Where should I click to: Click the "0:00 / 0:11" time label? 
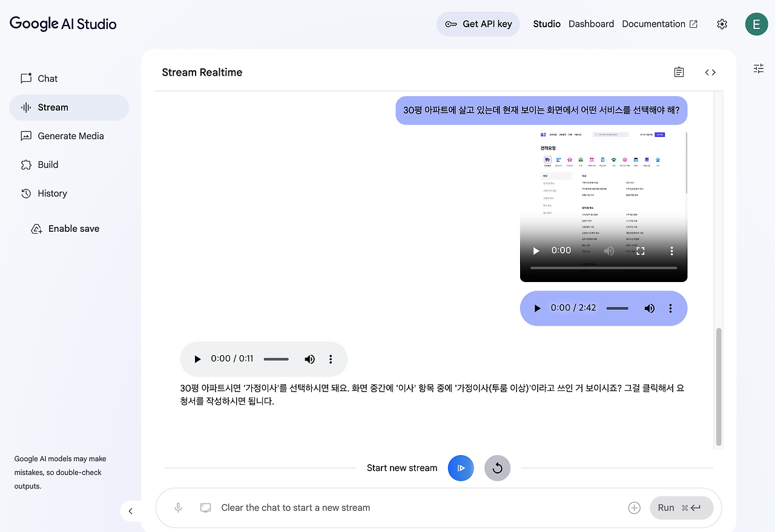[232, 359]
